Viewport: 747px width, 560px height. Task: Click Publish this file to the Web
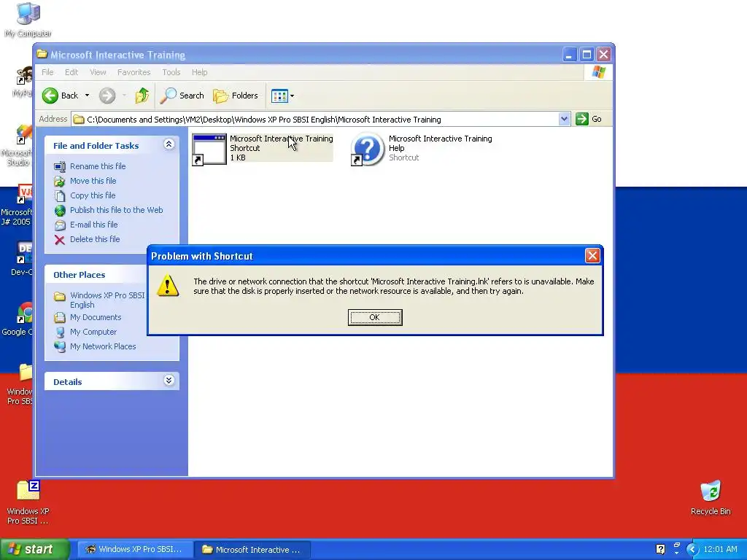coord(116,210)
